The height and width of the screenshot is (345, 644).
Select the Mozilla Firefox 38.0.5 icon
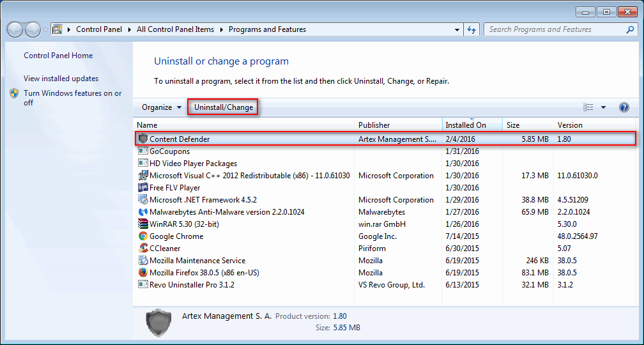click(x=143, y=272)
